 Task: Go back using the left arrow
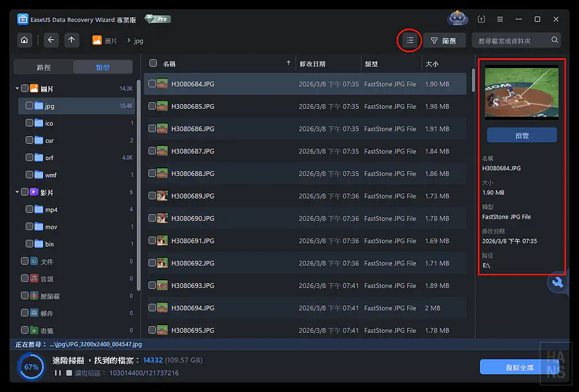[x=51, y=40]
